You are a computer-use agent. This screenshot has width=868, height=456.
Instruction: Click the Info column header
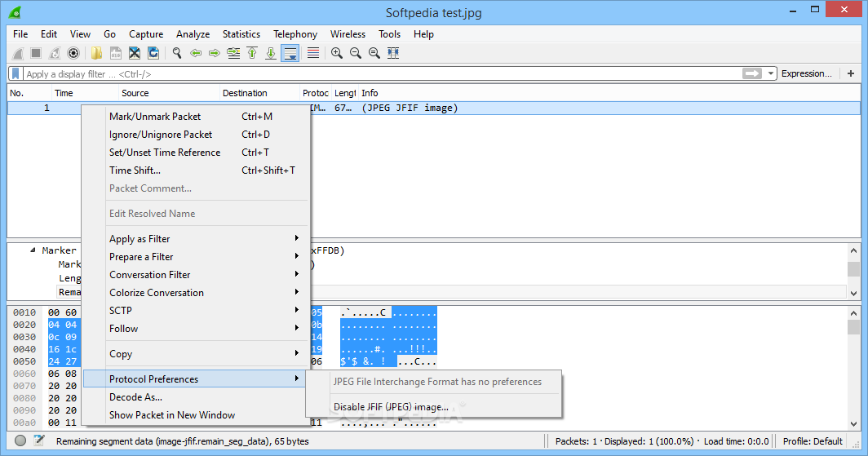[x=610, y=93]
